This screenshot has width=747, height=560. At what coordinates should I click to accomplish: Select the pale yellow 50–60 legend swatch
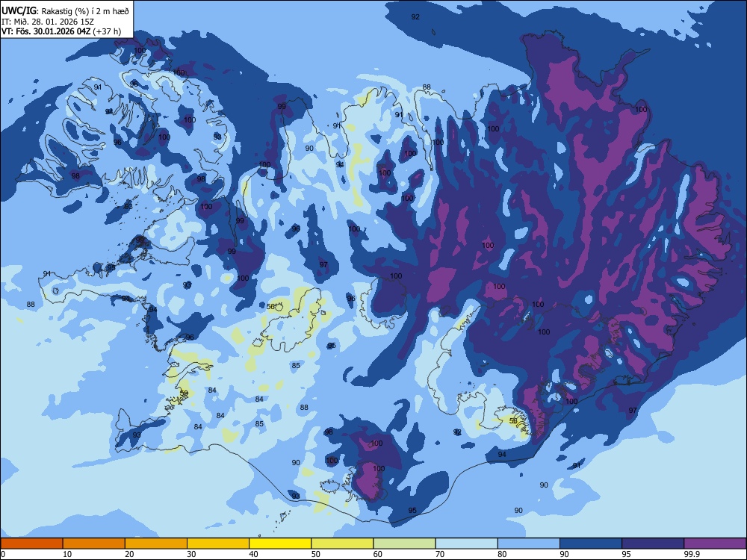tap(343, 544)
